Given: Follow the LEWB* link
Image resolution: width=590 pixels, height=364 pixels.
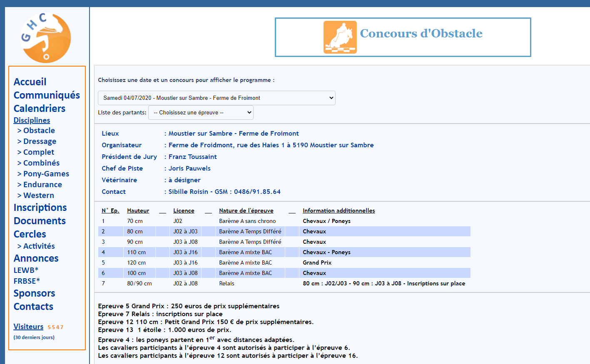Looking at the screenshot, I should pos(26,270).
